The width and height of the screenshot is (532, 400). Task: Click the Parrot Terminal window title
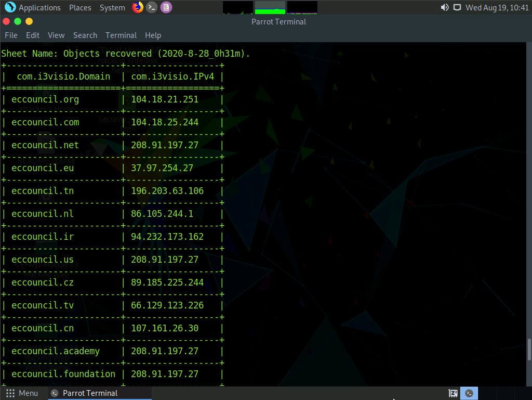point(279,22)
